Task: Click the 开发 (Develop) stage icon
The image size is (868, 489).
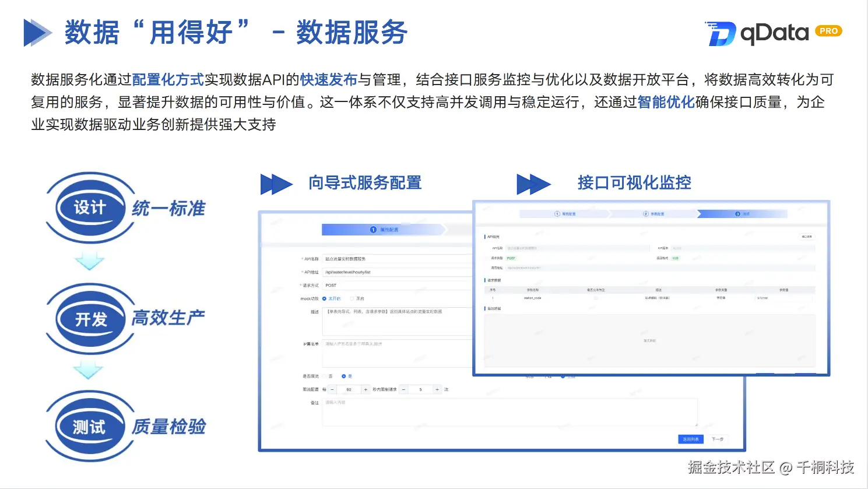Action: point(91,319)
